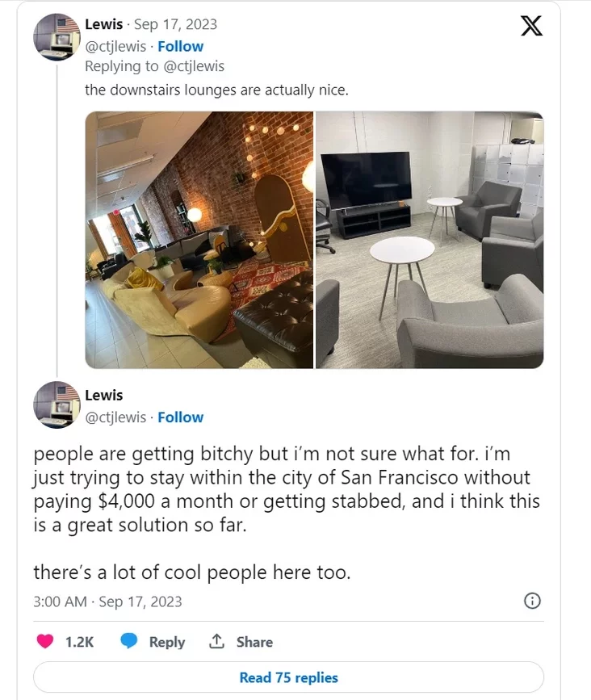The height and width of the screenshot is (700, 591).
Task: Open Lewis's avatar in the top tweet
Action: (x=56, y=37)
